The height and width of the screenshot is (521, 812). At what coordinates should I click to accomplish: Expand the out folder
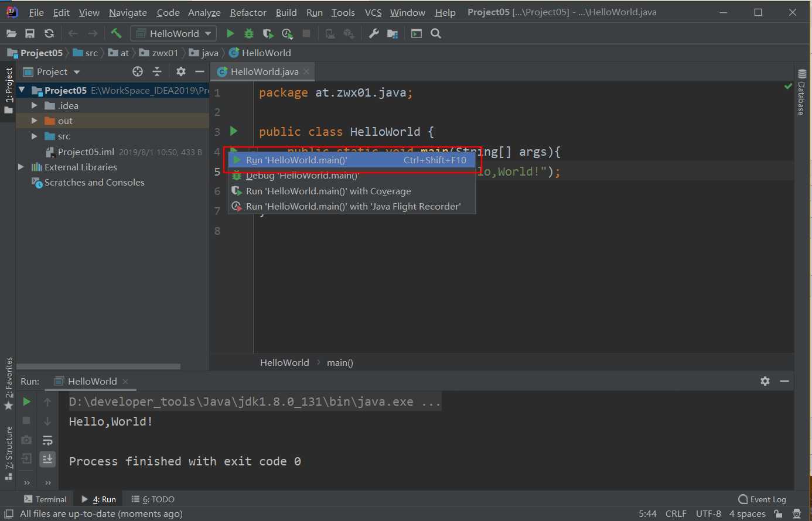tap(34, 121)
